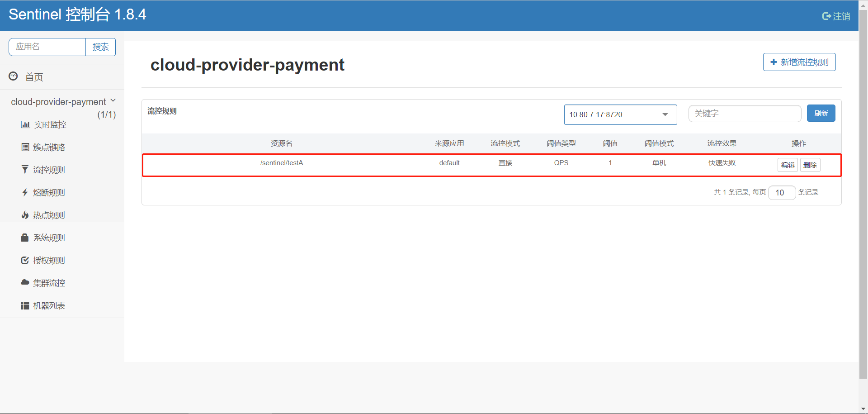Click the dashboard icon beside 首页

[x=14, y=76]
